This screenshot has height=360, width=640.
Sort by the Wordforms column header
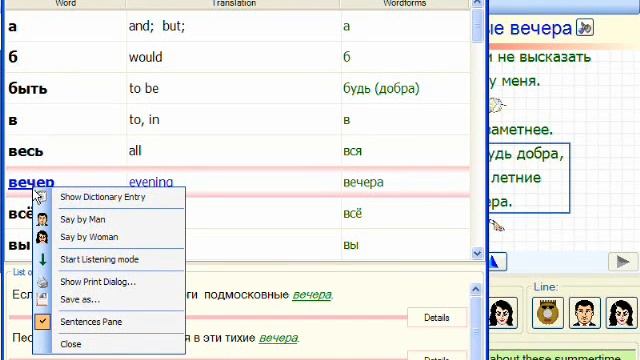(404, 4)
